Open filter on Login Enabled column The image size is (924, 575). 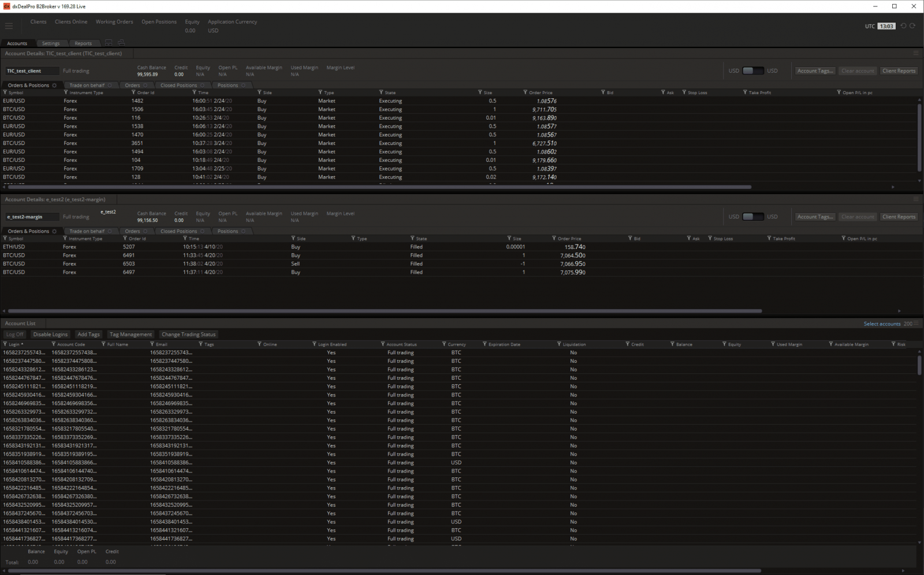[x=315, y=344]
